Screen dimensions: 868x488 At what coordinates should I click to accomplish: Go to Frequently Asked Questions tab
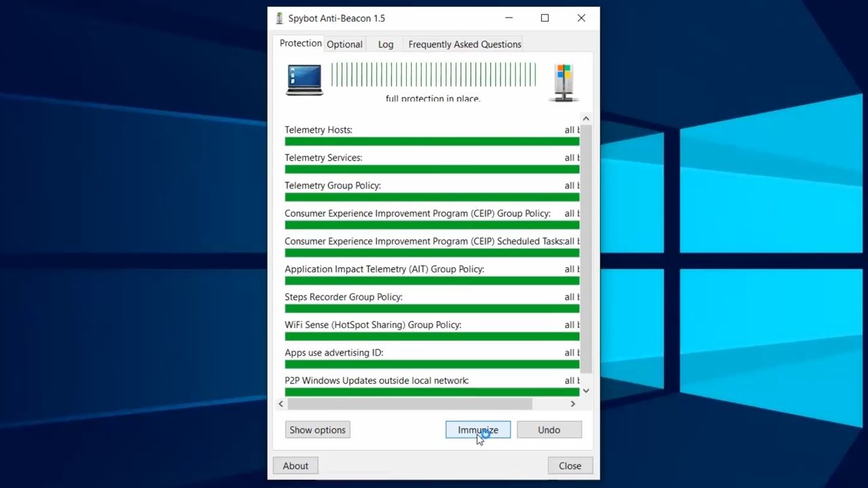tap(465, 44)
